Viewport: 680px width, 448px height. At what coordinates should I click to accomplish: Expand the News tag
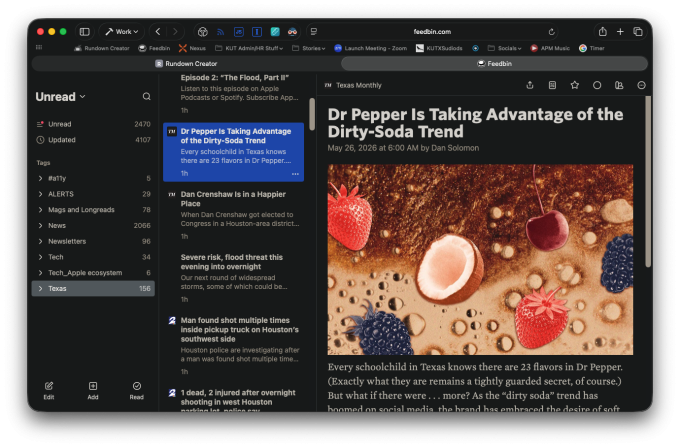point(40,226)
